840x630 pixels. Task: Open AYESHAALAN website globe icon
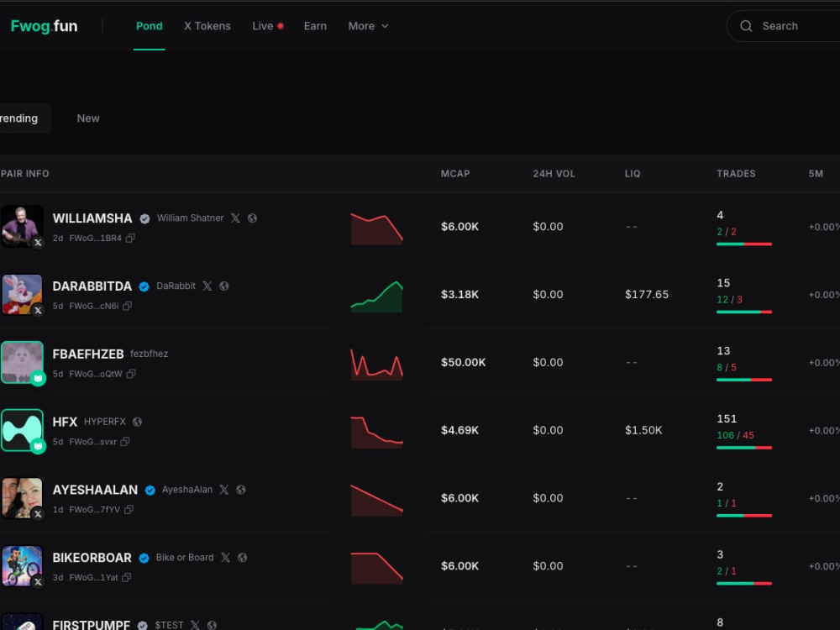pos(241,490)
